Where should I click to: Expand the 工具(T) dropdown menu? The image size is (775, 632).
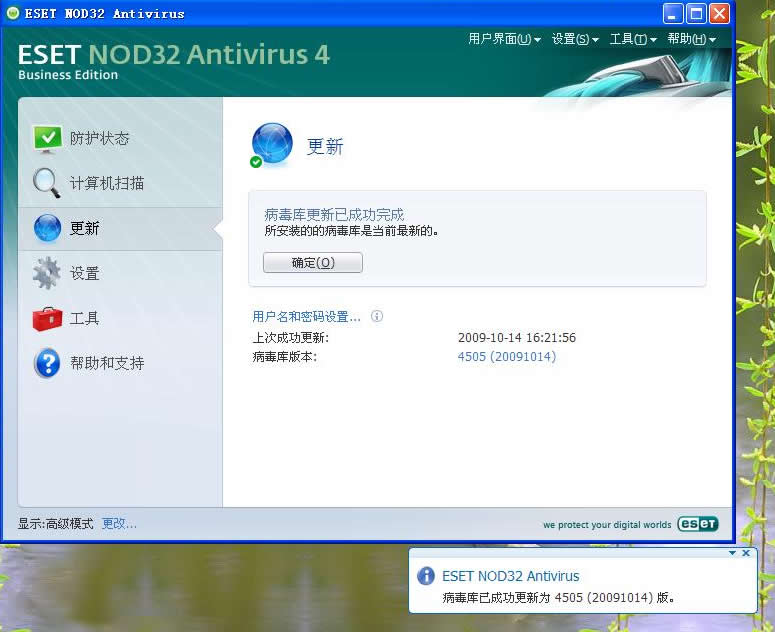(633, 39)
